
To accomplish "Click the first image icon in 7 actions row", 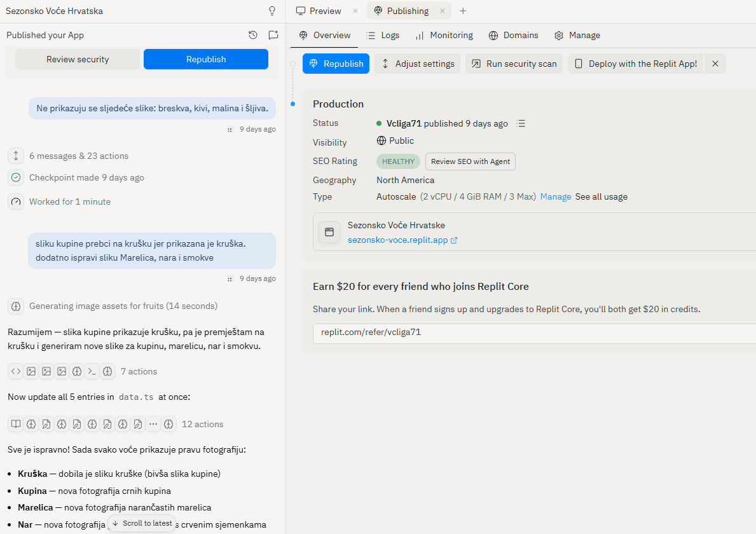I will coord(31,371).
